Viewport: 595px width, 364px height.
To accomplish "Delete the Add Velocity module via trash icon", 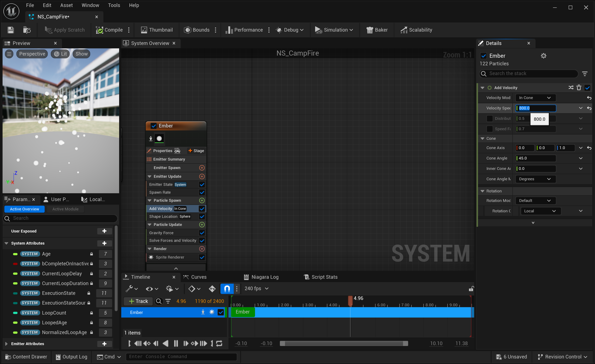I will [x=579, y=88].
